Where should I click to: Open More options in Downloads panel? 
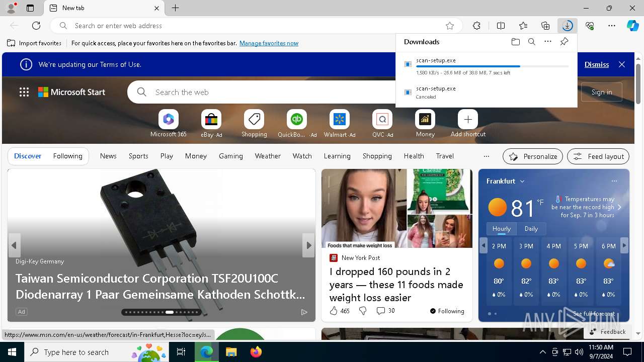548,42
